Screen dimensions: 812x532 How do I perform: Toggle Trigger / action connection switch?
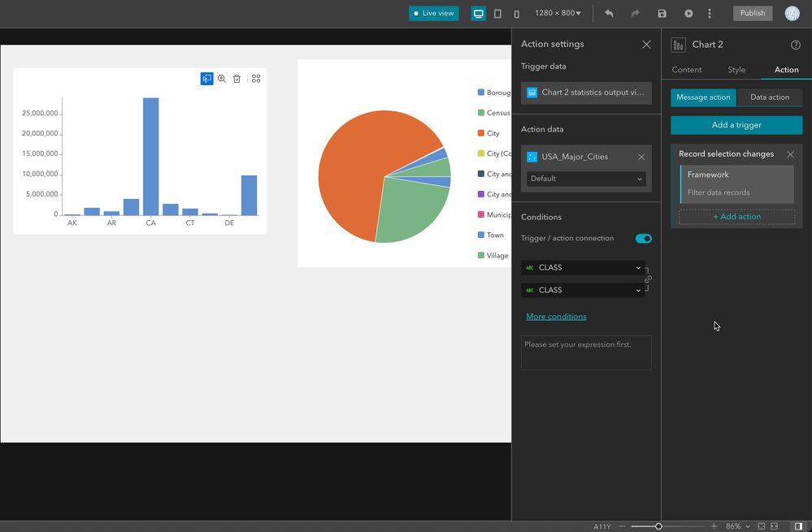point(644,239)
